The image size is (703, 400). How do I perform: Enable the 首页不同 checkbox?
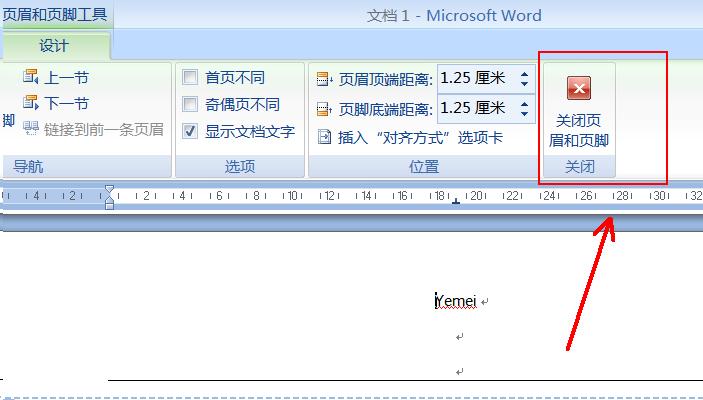(x=190, y=77)
